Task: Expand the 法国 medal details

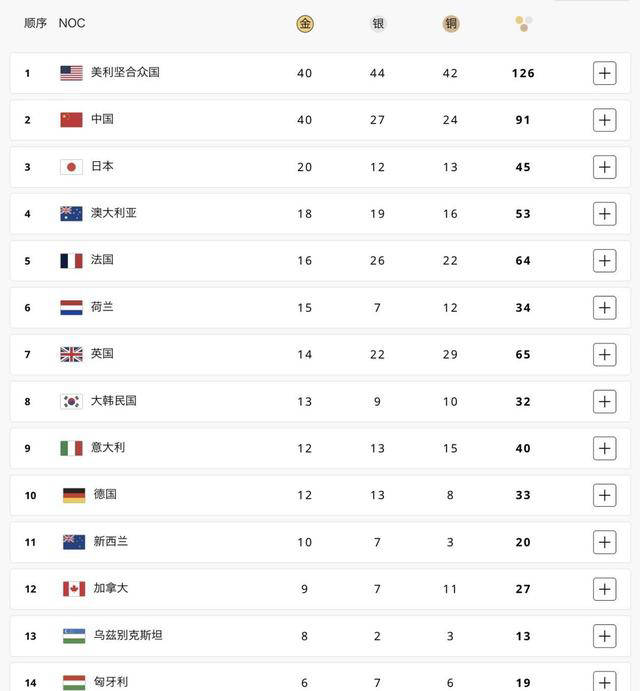Action: pos(604,261)
